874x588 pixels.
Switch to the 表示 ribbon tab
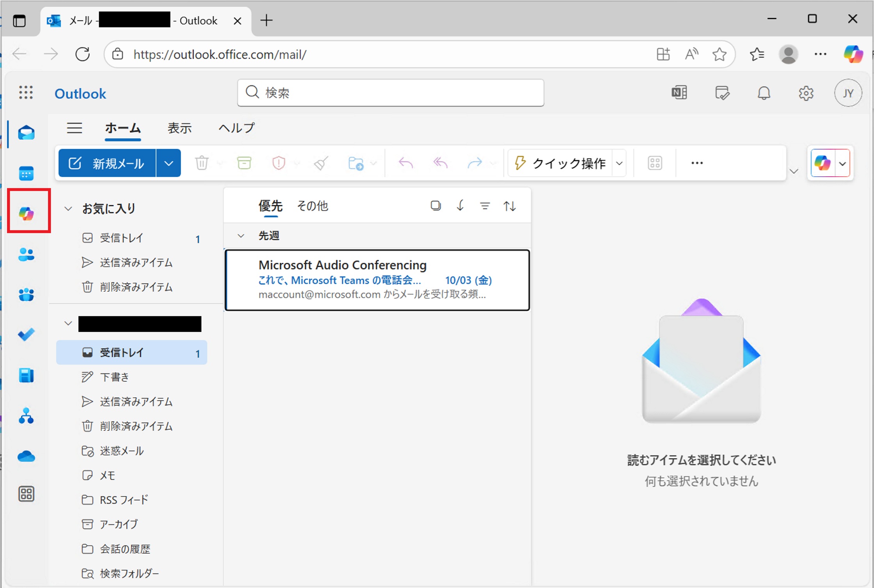(x=179, y=128)
